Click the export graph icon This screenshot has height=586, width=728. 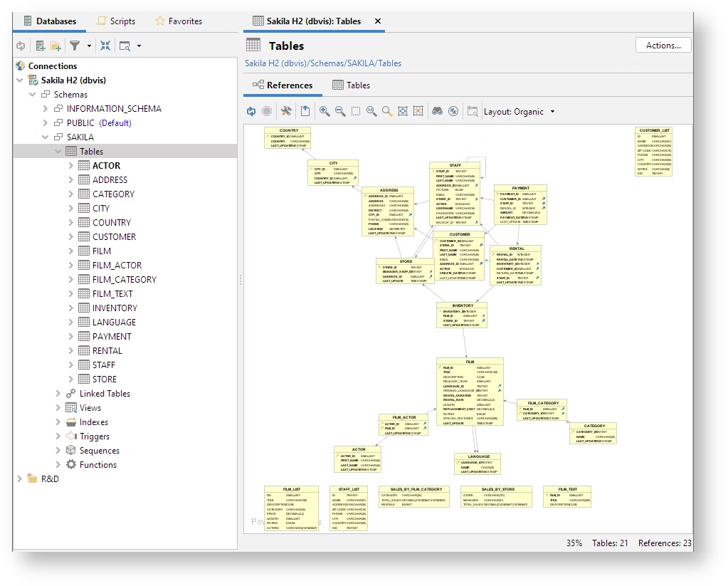click(x=305, y=111)
